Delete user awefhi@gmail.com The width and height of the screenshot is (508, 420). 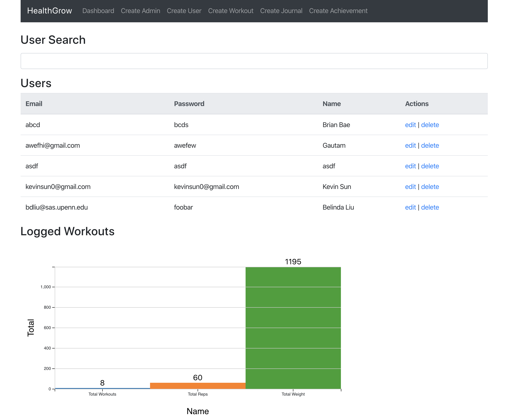(430, 145)
